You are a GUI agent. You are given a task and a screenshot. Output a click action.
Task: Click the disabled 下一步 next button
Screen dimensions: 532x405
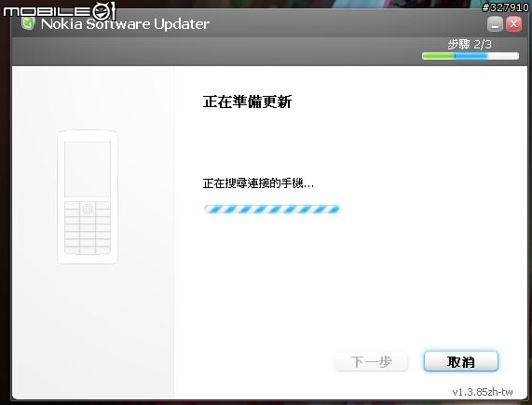tap(371, 361)
